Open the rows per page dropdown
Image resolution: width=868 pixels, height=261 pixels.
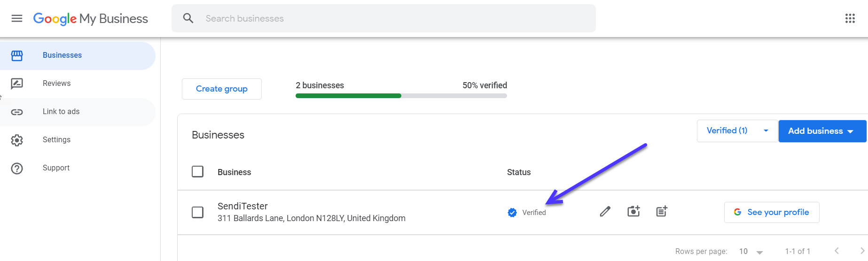(751, 252)
